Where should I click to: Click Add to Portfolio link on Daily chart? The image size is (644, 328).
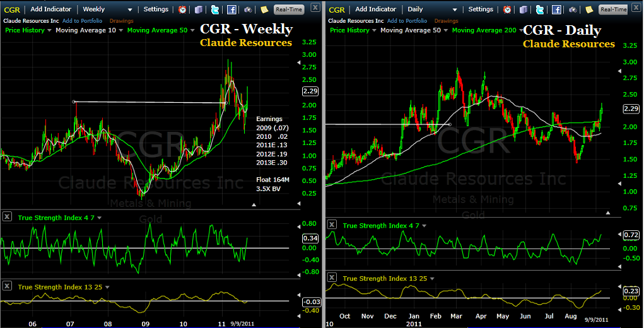coord(407,21)
